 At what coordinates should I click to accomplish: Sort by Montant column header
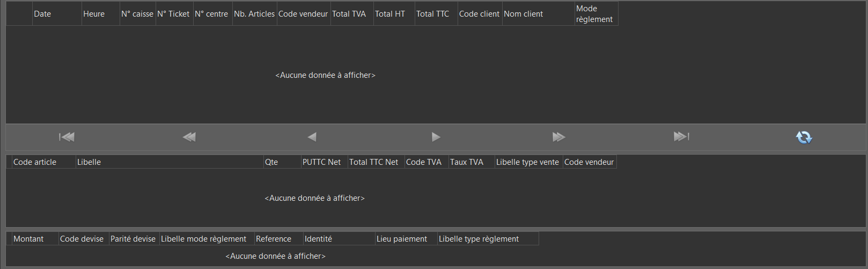pyautogui.click(x=35, y=239)
